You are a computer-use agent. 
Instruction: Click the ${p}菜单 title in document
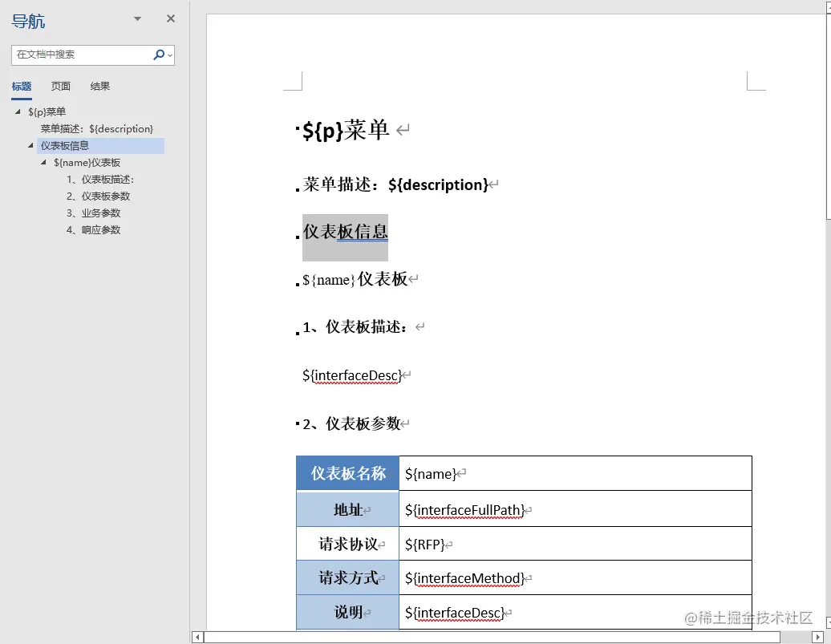coord(346,130)
